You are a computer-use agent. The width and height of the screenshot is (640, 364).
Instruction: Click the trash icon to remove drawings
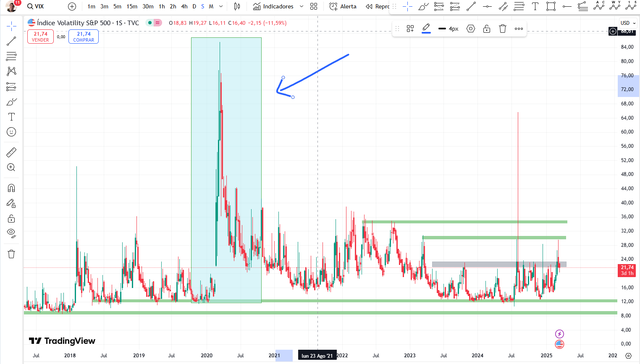(x=502, y=29)
